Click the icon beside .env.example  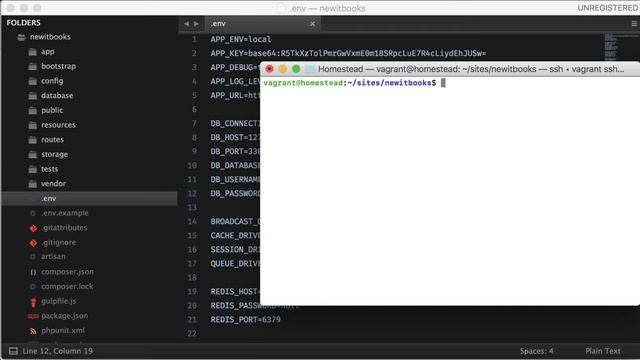click(x=33, y=213)
